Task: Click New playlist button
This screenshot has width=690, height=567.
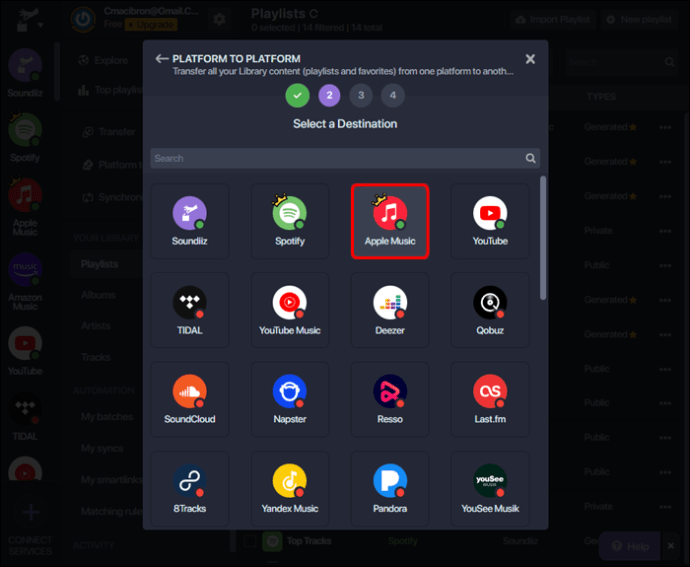Action: (x=639, y=19)
